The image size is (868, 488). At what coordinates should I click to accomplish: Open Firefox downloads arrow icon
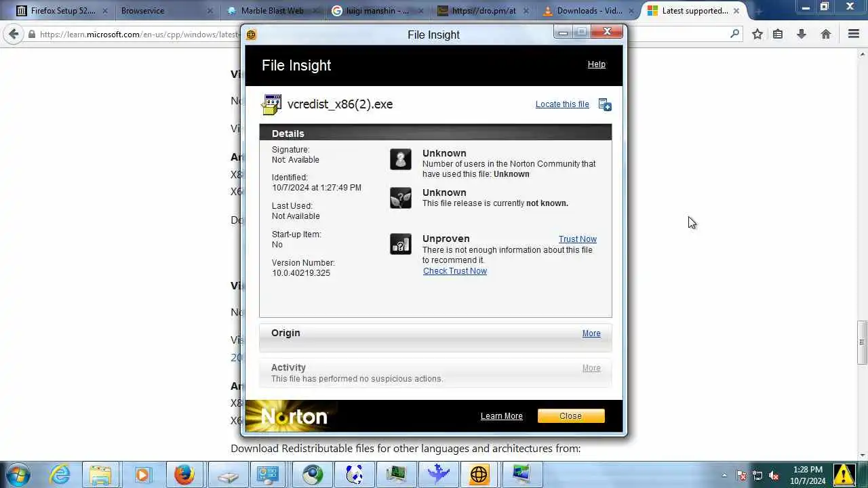pos(802,34)
